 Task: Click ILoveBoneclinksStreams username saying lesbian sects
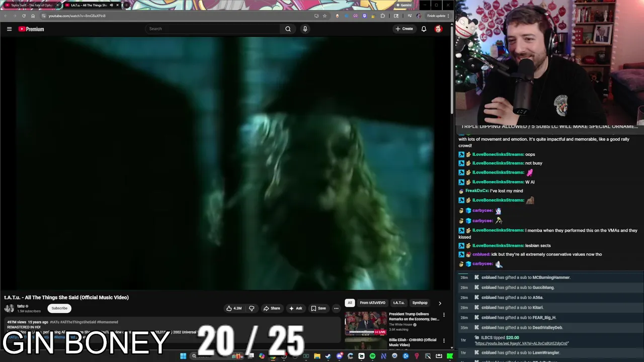click(498, 245)
